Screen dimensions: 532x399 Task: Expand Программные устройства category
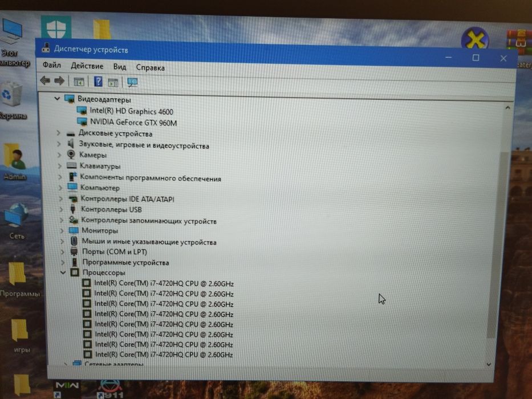[63, 262]
